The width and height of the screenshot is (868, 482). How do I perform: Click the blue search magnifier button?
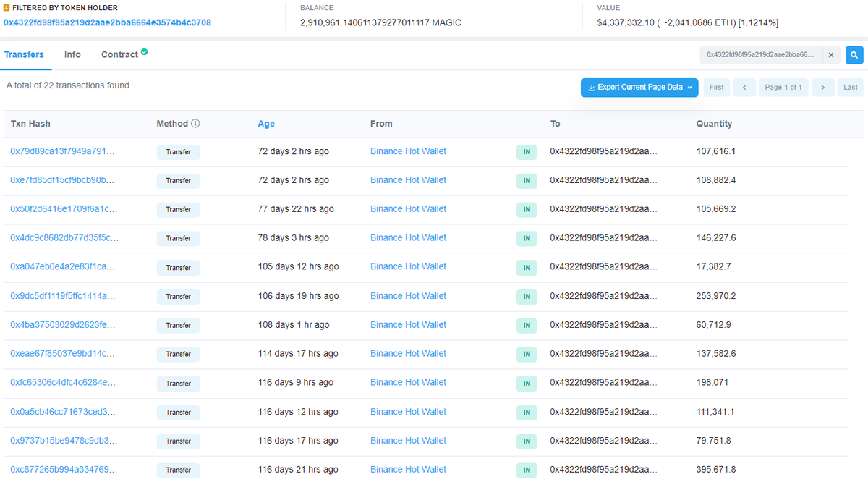coord(854,55)
